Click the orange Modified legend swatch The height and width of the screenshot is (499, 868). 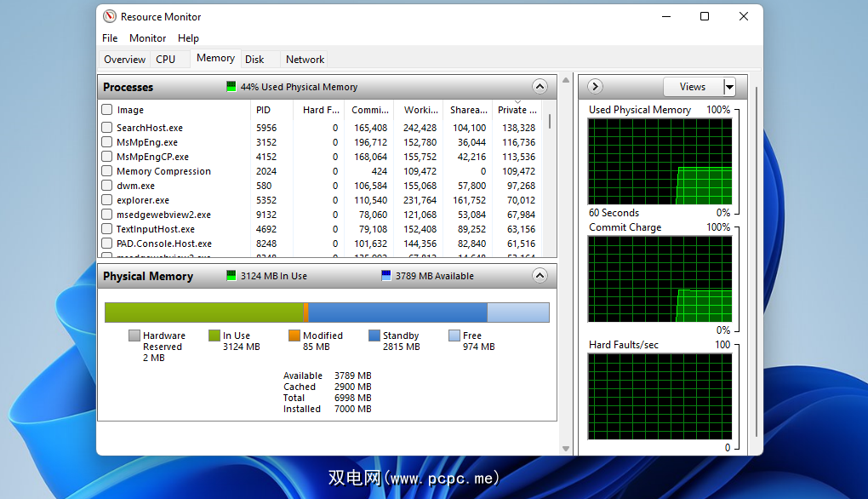[x=294, y=335]
